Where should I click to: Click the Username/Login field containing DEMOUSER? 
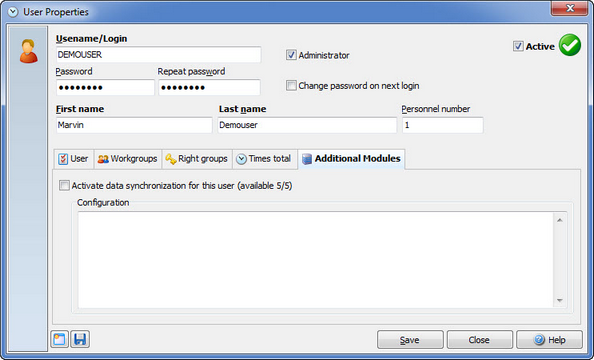[158, 55]
